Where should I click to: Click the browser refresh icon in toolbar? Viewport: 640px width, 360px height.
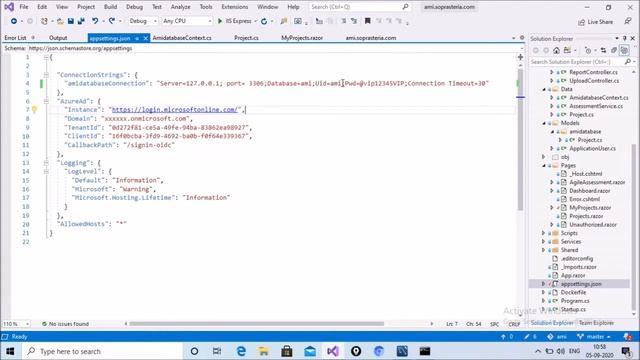264,21
